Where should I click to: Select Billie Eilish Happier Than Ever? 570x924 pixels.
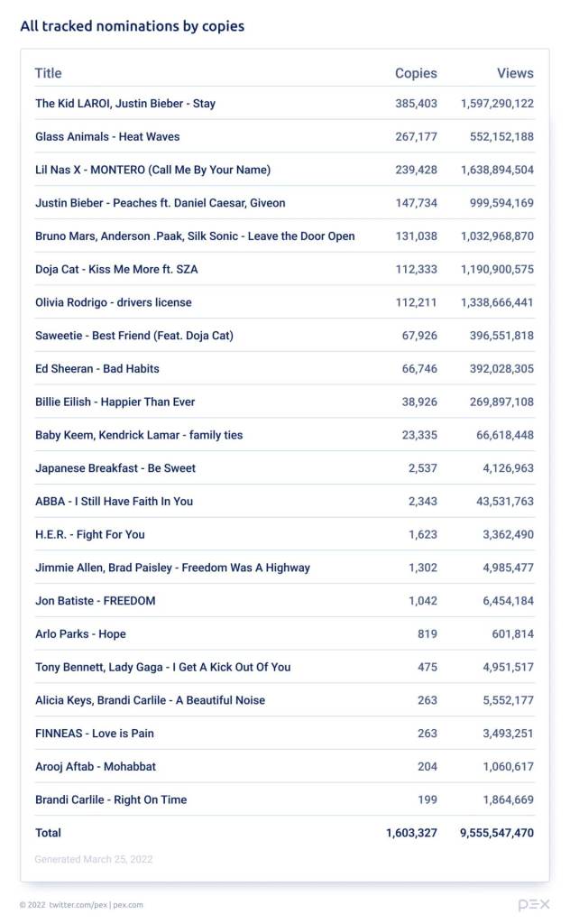pos(115,402)
